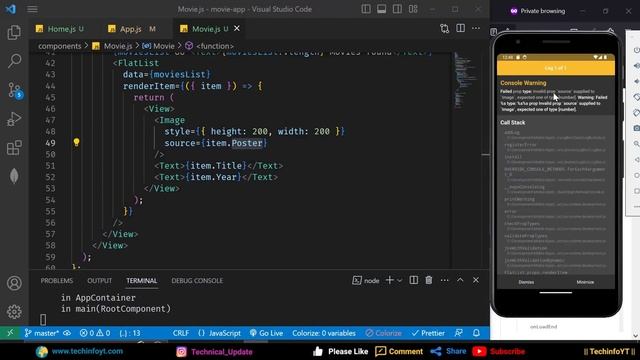Open the PROBLEMS panel tab
This screenshot has height=360, width=640.
click(57, 280)
